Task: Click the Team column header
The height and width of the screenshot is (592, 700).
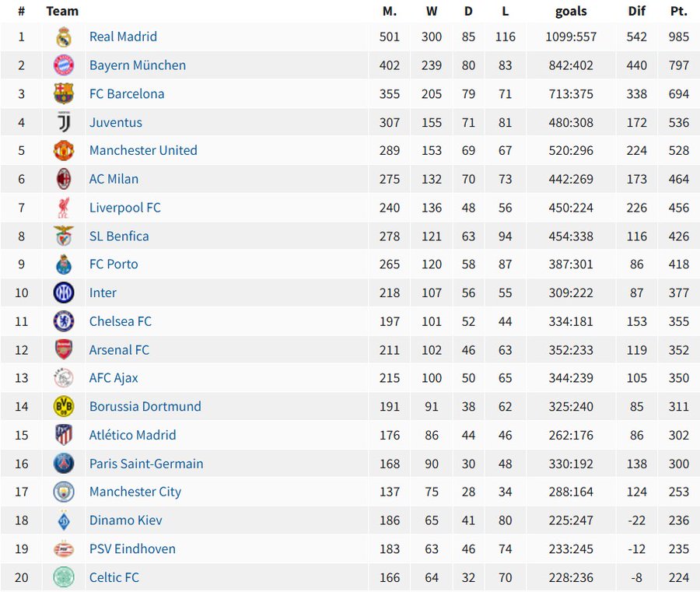Action: coord(62,11)
